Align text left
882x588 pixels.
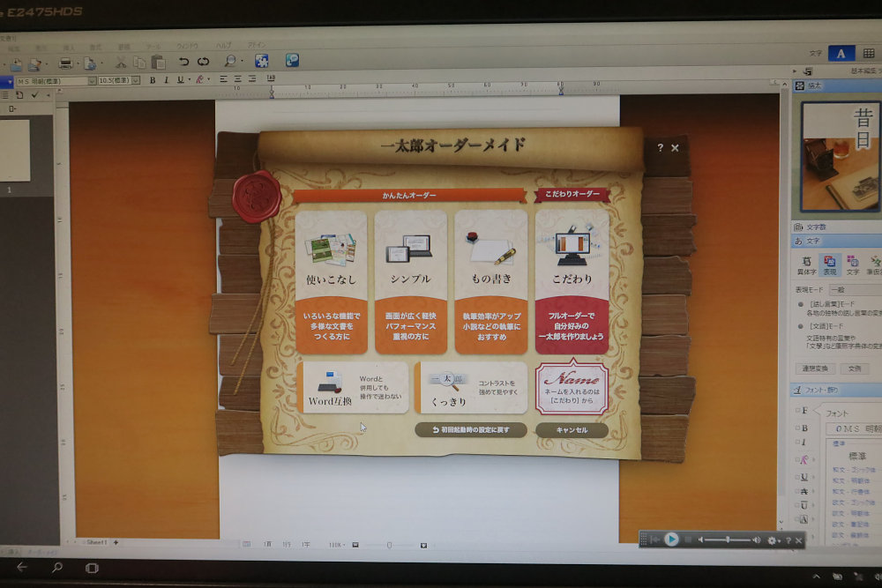coord(224,79)
